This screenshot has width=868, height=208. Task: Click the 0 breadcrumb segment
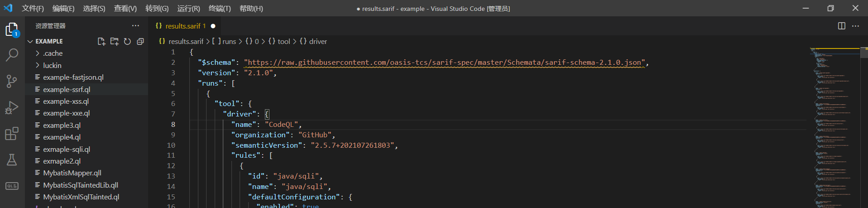[256, 41]
